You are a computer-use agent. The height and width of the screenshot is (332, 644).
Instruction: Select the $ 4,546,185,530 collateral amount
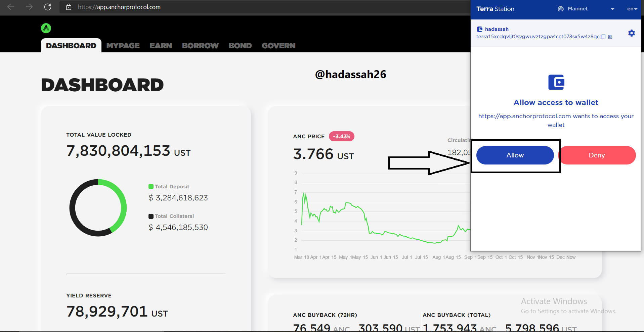tap(178, 228)
